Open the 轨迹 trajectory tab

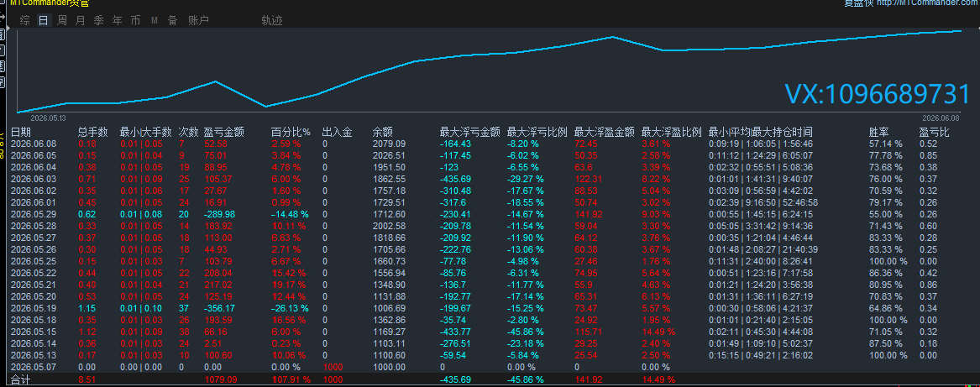(x=272, y=21)
